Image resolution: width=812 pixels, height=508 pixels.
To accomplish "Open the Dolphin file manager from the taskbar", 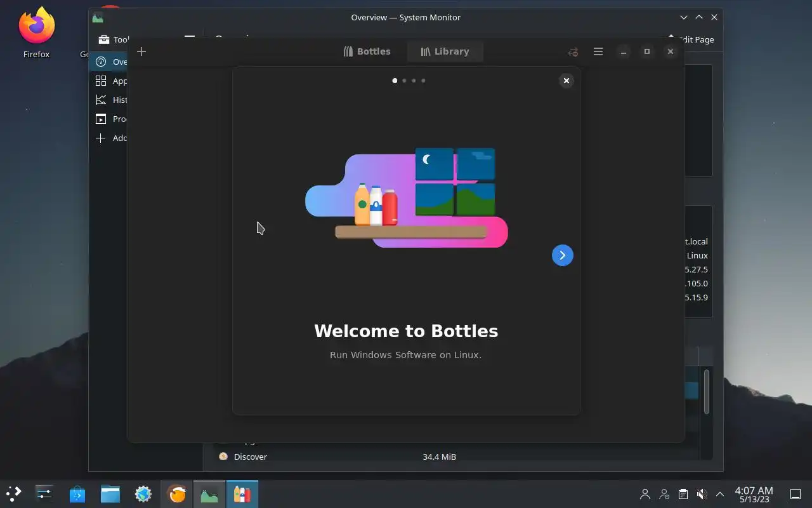I will pos(110,493).
